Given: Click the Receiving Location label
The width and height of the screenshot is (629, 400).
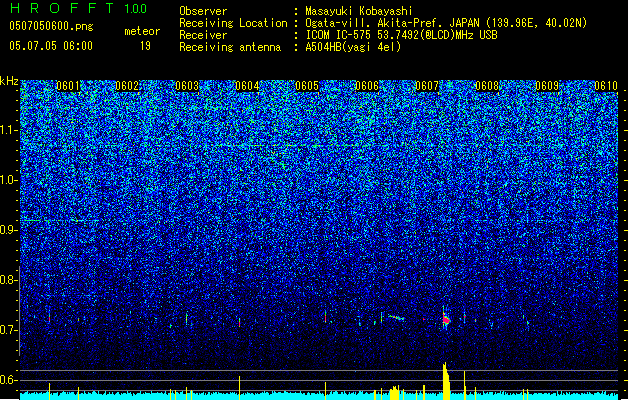Looking at the screenshot, I should tap(233, 23).
